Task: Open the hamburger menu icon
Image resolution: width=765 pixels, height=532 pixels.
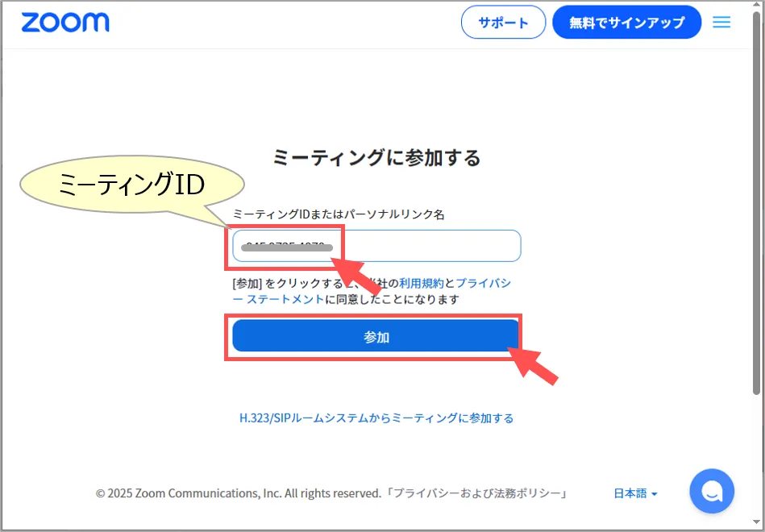Action: click(721, 23)
